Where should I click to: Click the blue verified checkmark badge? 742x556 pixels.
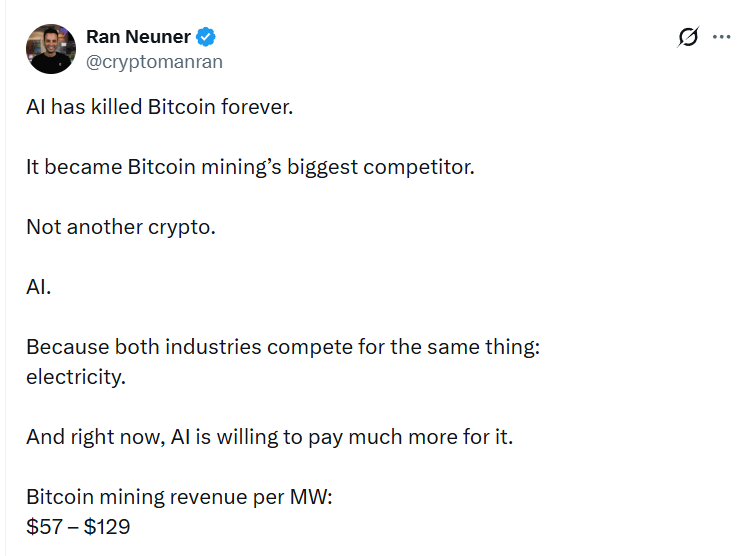point(206,38)
